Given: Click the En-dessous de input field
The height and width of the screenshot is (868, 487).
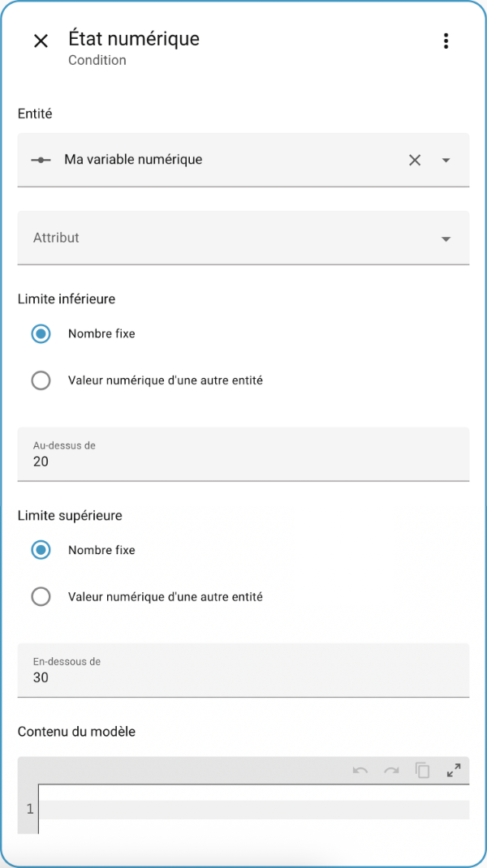Looking at the screenshot, I should [x=243, y=670].
